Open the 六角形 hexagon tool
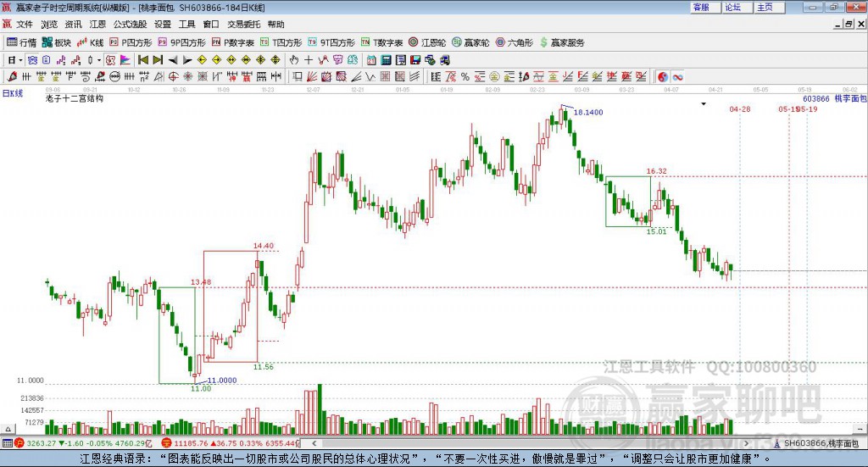The image size is (868, 467). [x=515, y=42]
